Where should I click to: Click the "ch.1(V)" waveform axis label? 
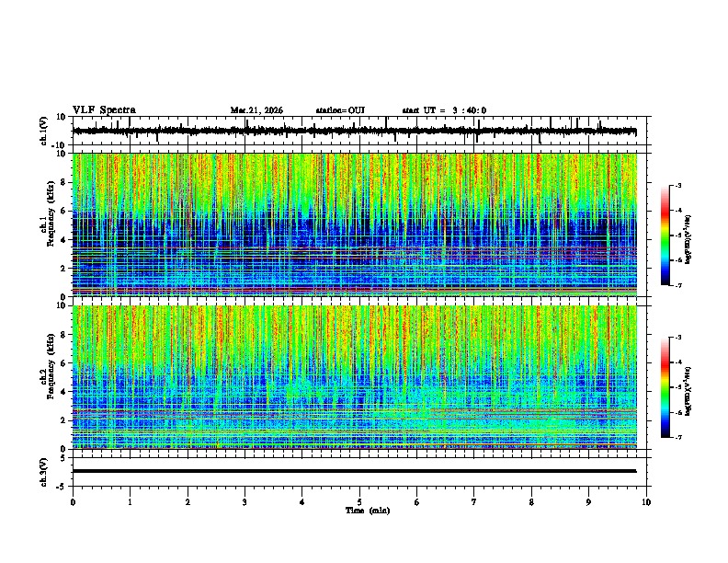(44, 131)
